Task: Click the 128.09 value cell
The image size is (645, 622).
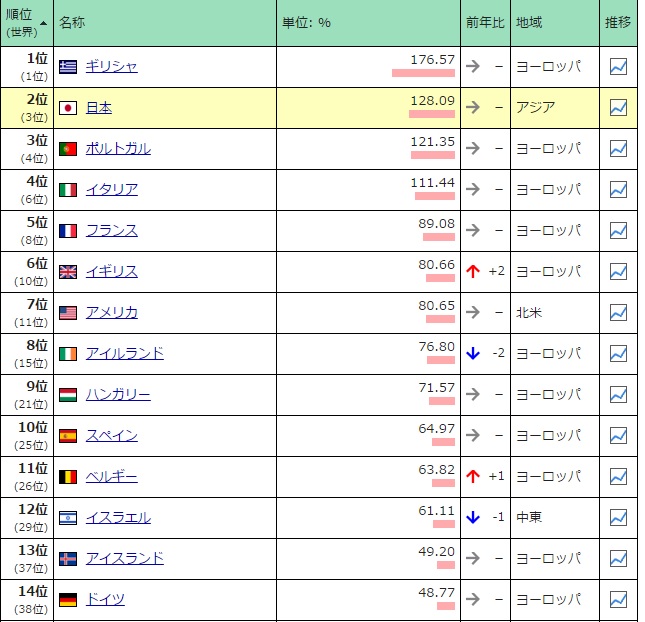Action: (x=368, y=108)
